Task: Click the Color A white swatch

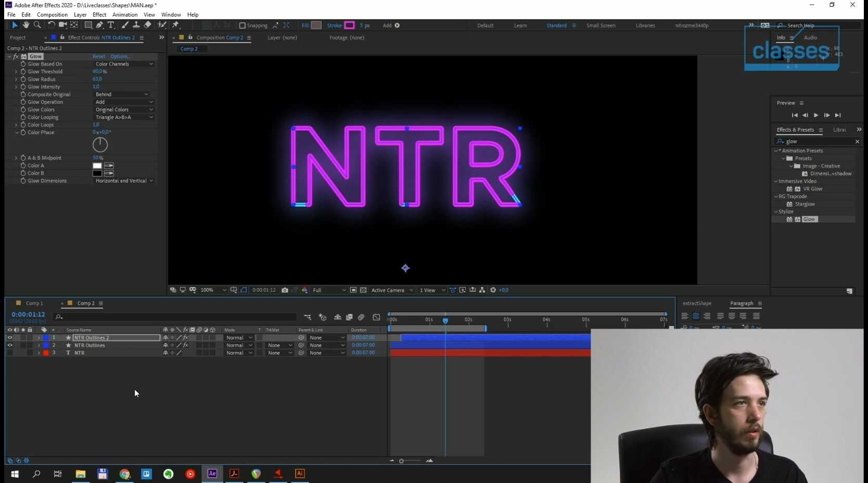Action: (x=97, y=166)
